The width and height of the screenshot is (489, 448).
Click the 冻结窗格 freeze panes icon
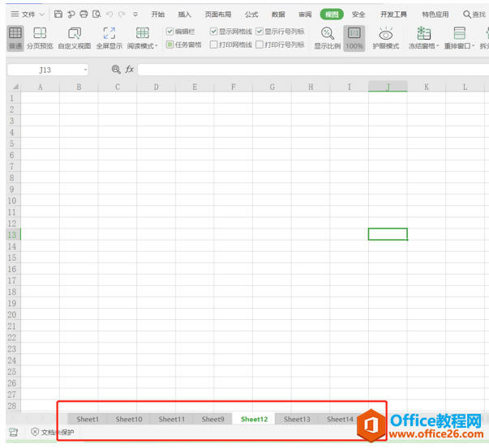tap(424, 33)
